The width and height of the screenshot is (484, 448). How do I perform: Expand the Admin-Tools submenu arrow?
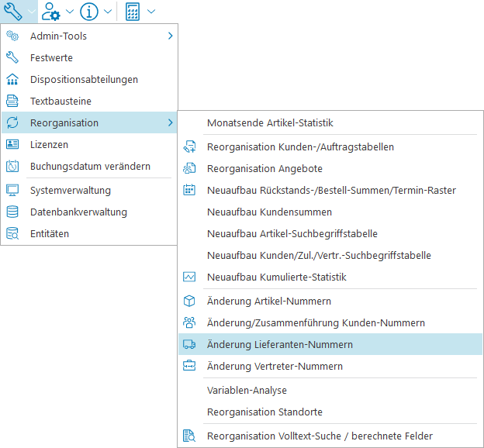click(x=170, y=36)
